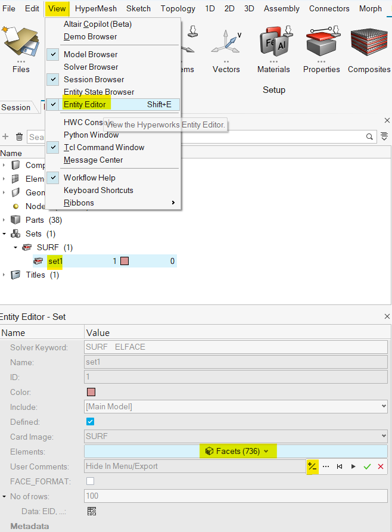
Task: Expand the Parts (38) tree node
Action: 4,220
